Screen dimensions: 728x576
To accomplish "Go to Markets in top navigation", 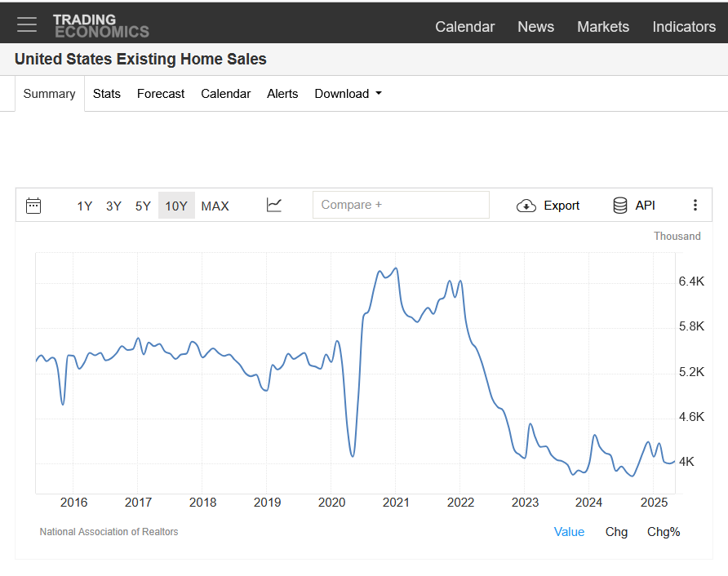I will (x=603, y=27).
